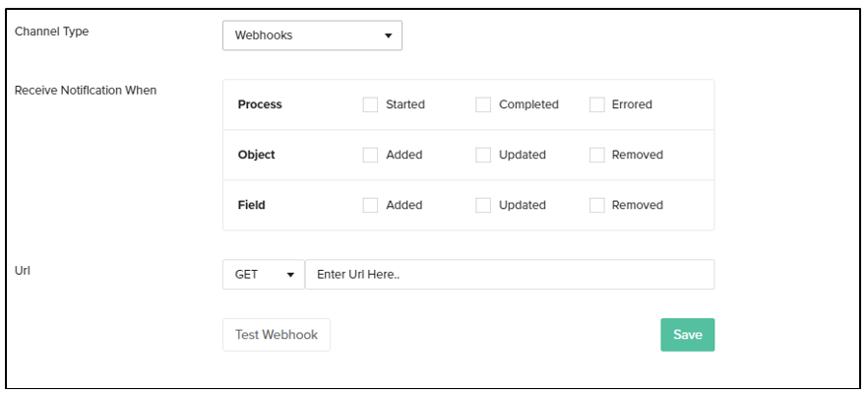Image resolution: width=868 pixels, height=394 pixels.
Task: Click the Enter Url Here input field
Action: pyautogui.click(x=510, y=275)
